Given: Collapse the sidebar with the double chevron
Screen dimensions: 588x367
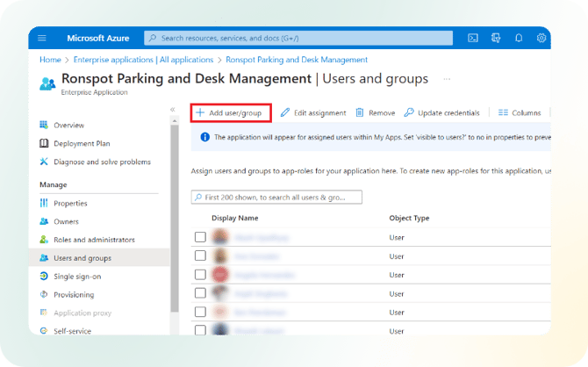Looking at the screenshot, I should pos(173,109).
